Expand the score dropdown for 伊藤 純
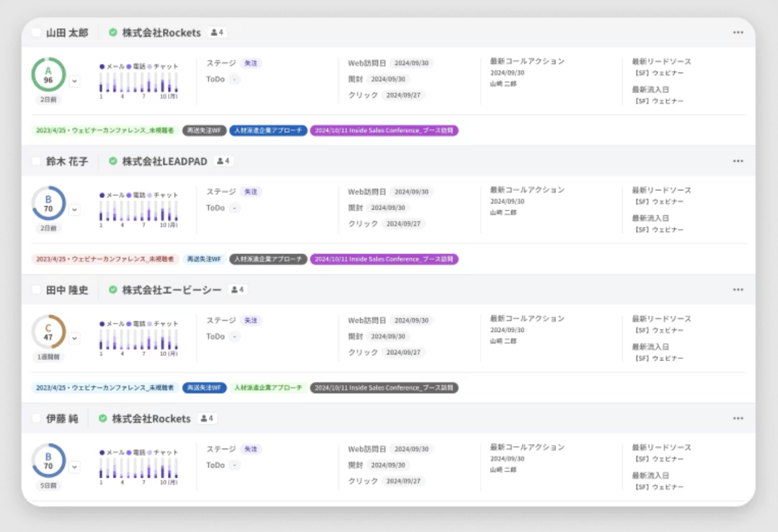Viewport: 778px width, 532px height. point(75,467)
